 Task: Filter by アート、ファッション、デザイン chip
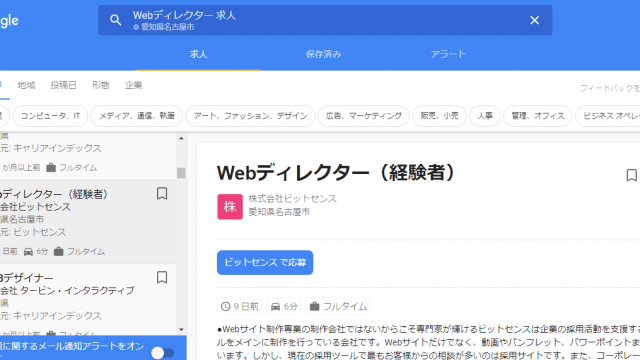point(250,116)
